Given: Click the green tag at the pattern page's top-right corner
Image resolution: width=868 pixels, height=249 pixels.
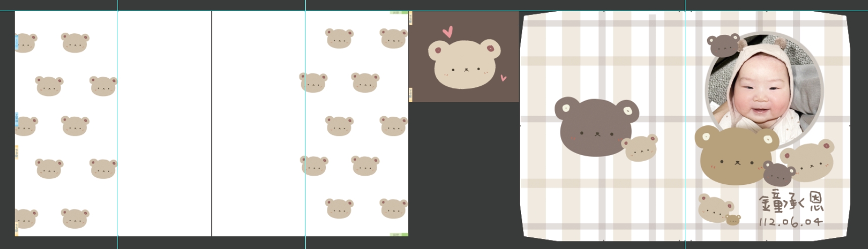Looking at the screenshot, I should (399, 12).
